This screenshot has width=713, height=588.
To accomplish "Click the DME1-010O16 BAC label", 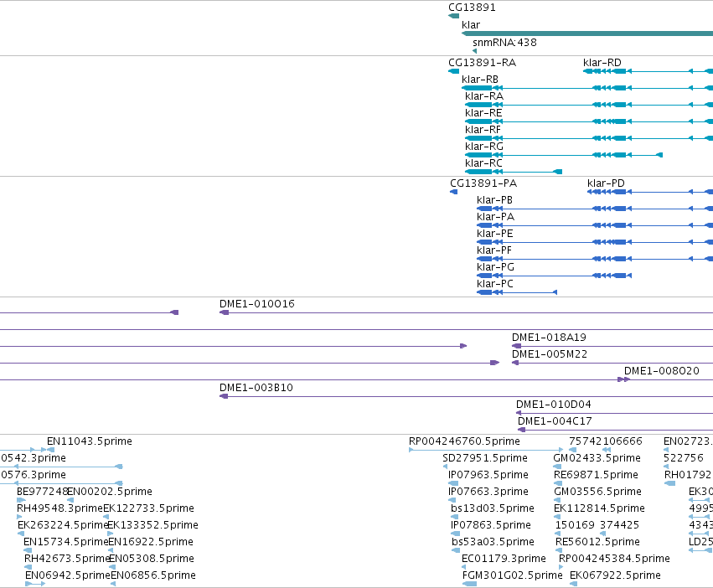I will point(257,304).
